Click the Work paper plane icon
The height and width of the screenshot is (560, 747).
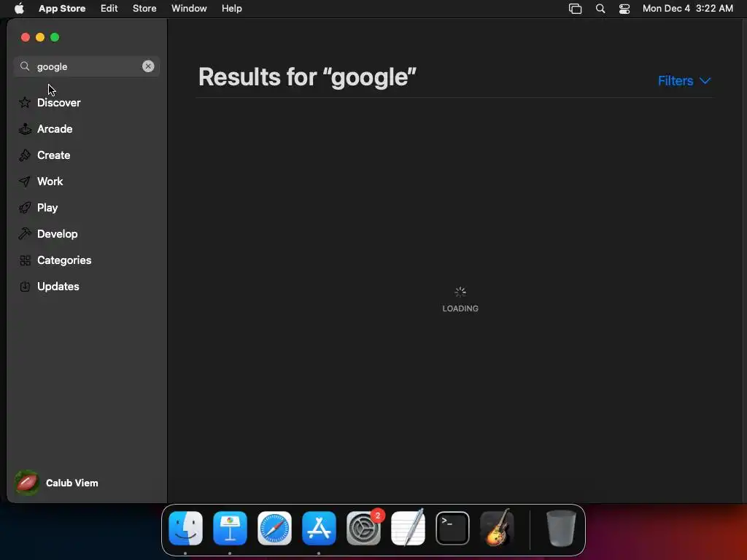pos(25,181)
